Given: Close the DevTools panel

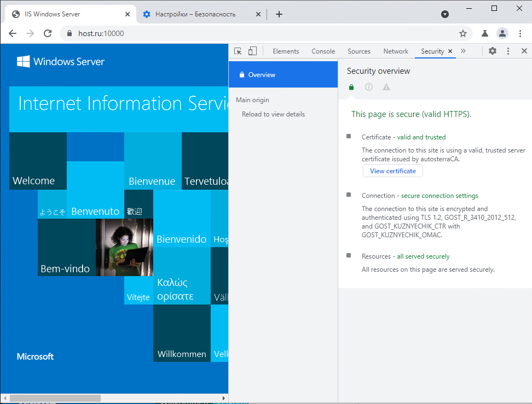Looking at the screenshot, I should coord(524,51).
